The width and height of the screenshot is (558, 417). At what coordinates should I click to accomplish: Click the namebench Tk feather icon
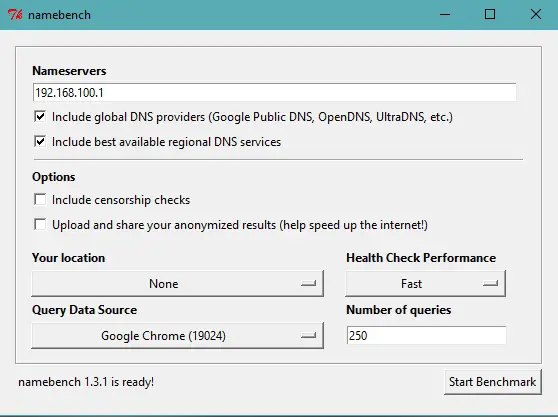(x=15, y=15)
